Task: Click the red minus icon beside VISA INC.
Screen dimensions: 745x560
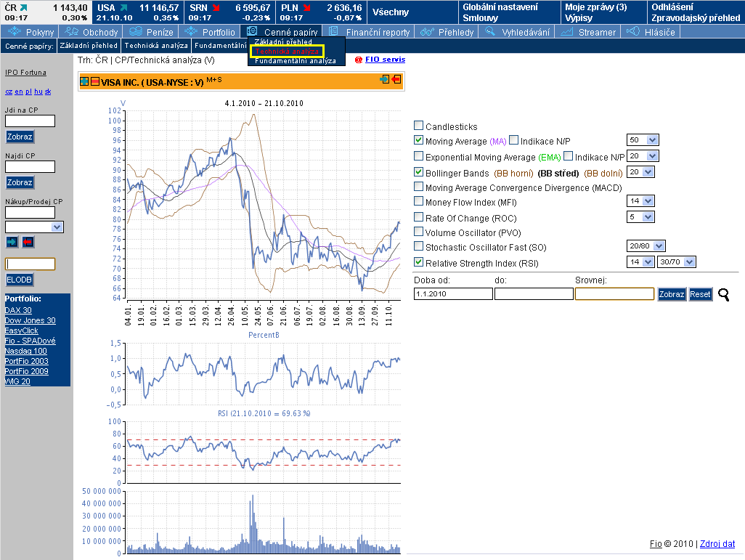Action: coord(95,81)
